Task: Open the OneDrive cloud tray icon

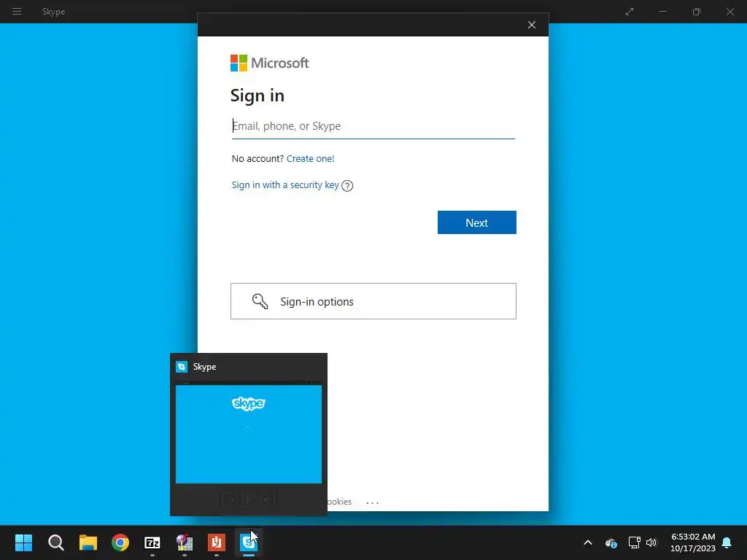Action: 611,542
